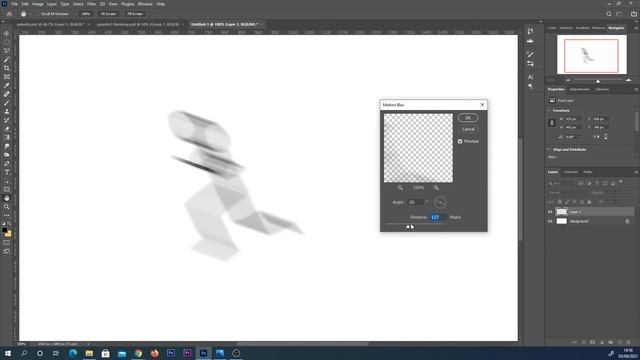Open the Select menu

78,4
